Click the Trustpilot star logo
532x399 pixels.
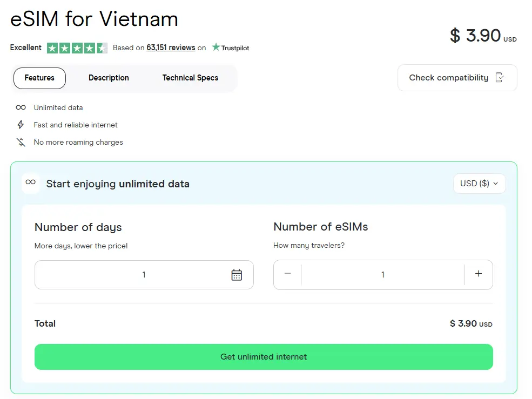[216, 48]
